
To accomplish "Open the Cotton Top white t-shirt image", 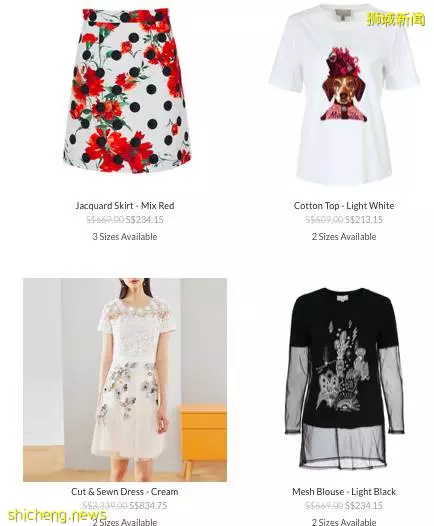I will click(344, 95).
